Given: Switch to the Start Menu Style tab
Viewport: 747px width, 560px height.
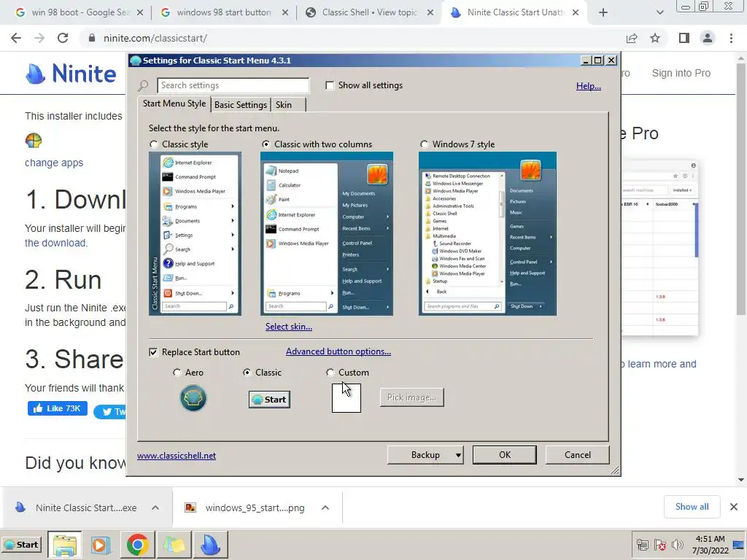Looking at the screenshot, I should click(174, 104).
